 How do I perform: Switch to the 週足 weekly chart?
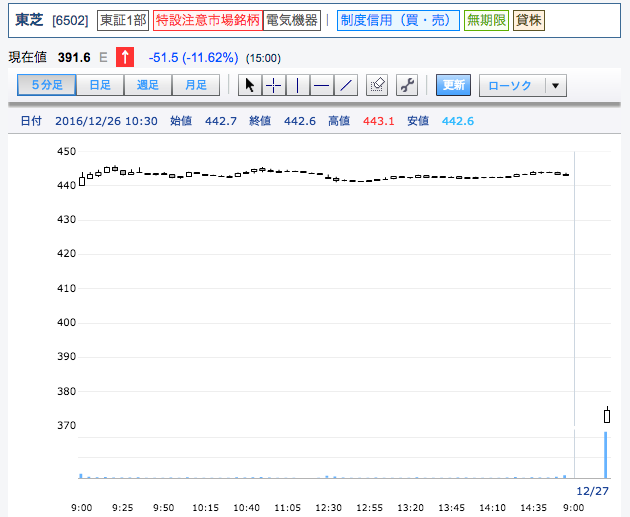148,85
